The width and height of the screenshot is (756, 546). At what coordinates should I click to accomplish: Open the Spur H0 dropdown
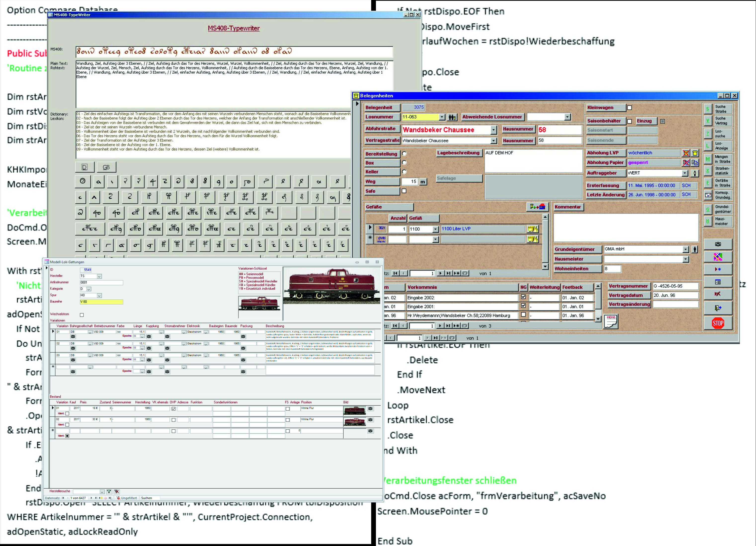(x=99, y=296)
